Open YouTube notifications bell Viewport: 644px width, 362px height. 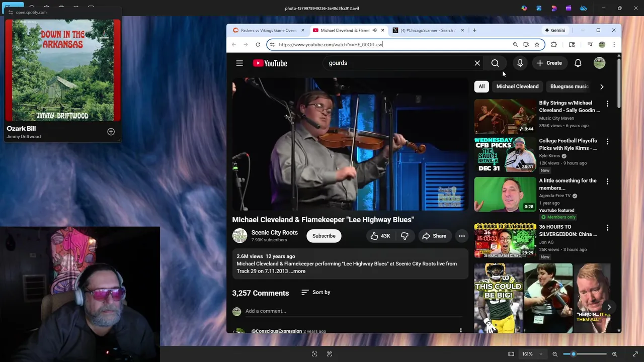[x=578, y=63]
